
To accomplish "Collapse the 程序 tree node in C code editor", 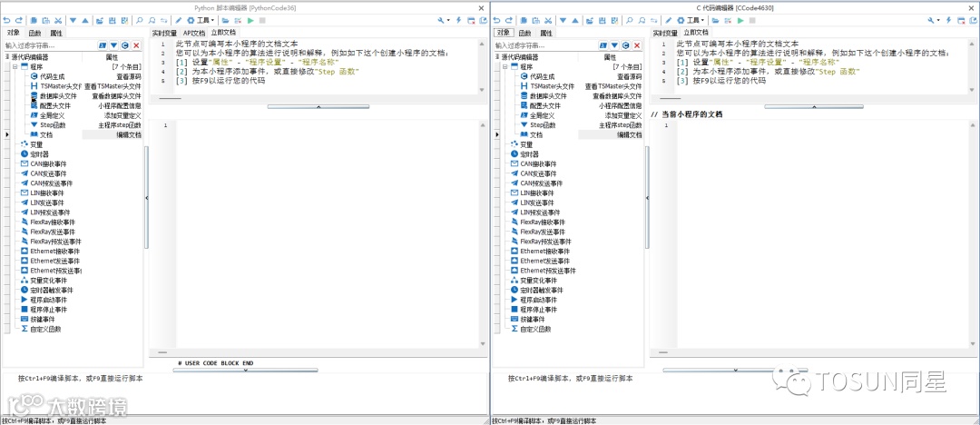I will 505,65.
